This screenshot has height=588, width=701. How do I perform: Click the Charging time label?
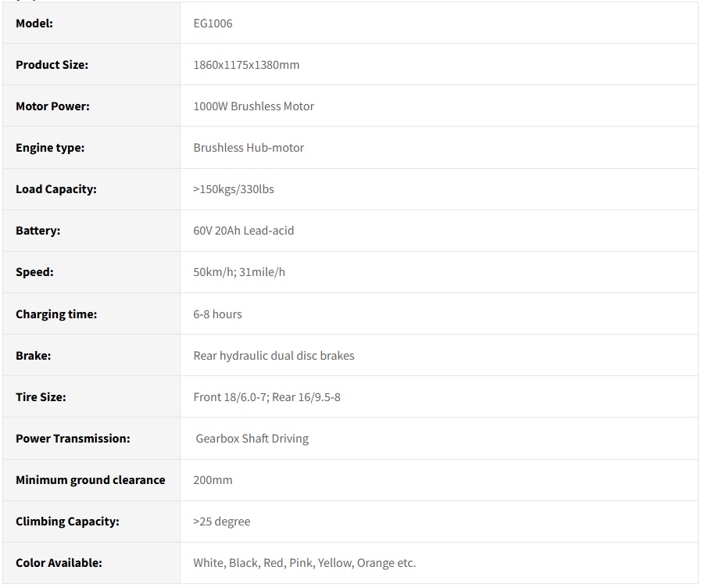point(56,314)
